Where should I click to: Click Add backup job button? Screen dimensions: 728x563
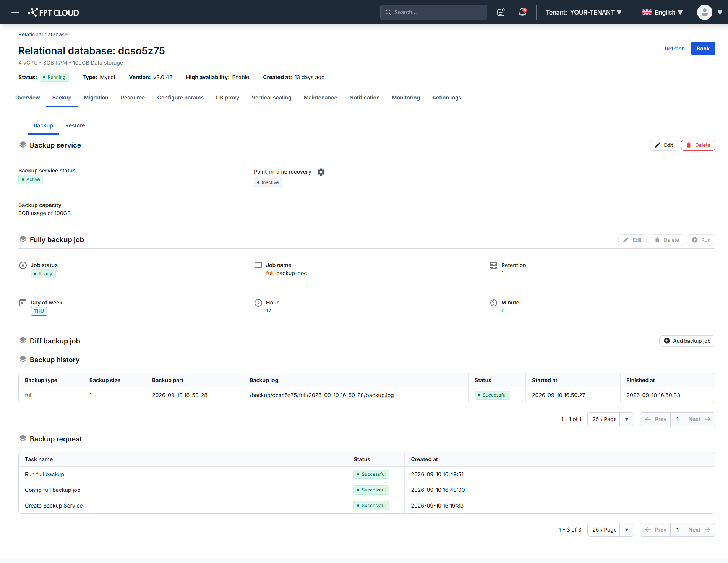tap(687, 341)
